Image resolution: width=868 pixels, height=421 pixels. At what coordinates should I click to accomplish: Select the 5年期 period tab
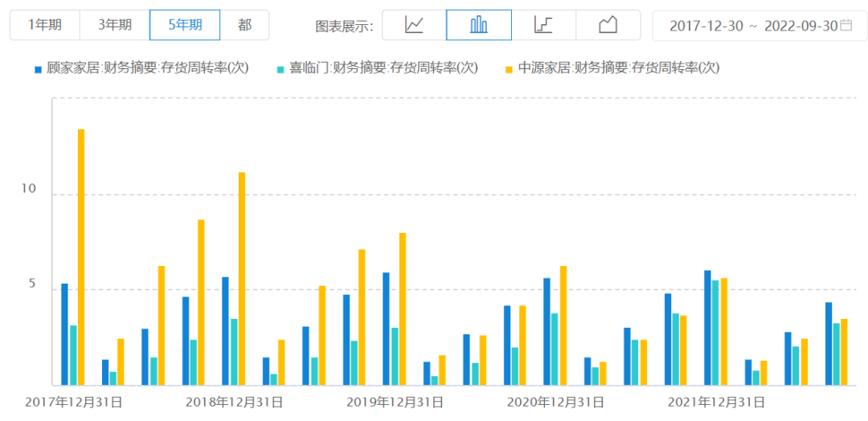(185, 25)
